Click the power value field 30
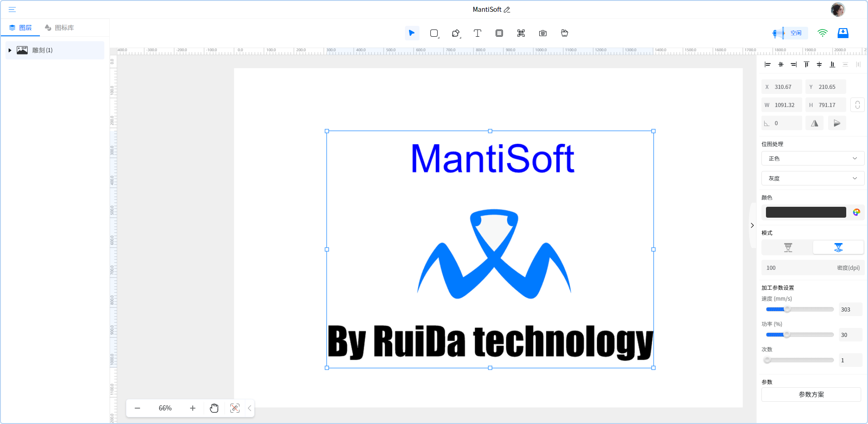 [850, 335]
